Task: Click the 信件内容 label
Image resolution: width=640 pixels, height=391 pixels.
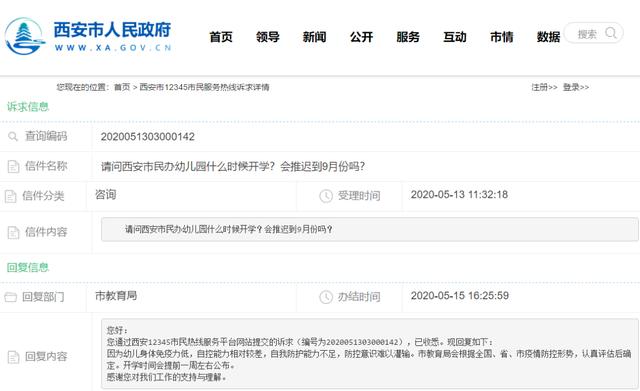Action: (46, 232)
